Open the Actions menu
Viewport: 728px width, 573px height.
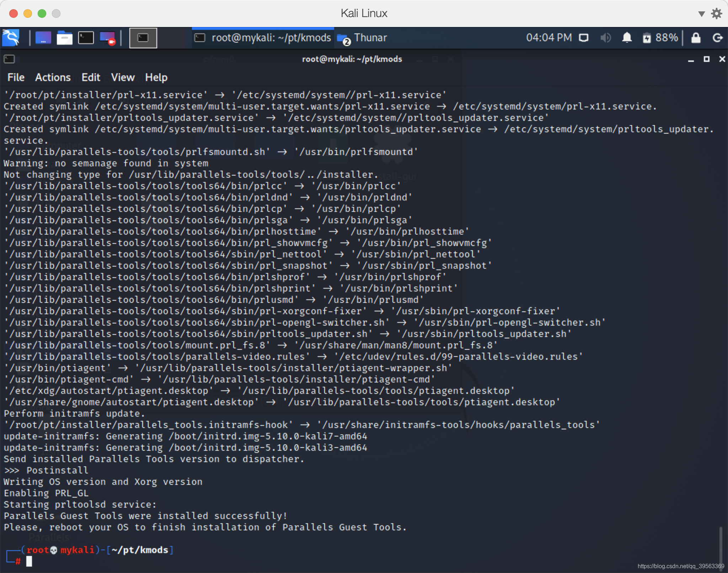pyautogui.click(x=53, y=77)
